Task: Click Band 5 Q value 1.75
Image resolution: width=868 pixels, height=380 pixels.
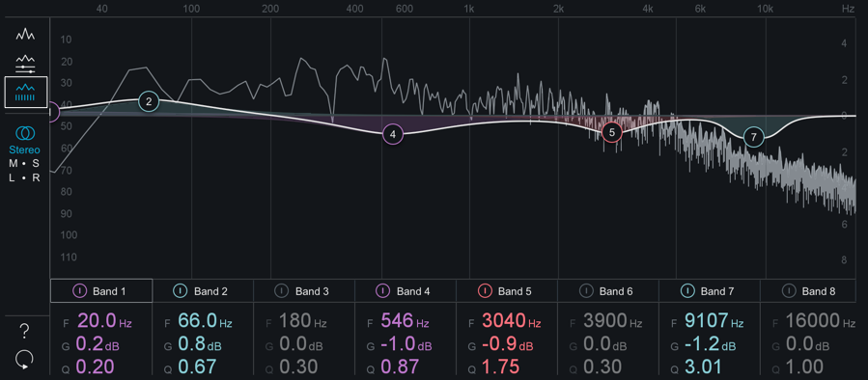Action: [500, 366]
